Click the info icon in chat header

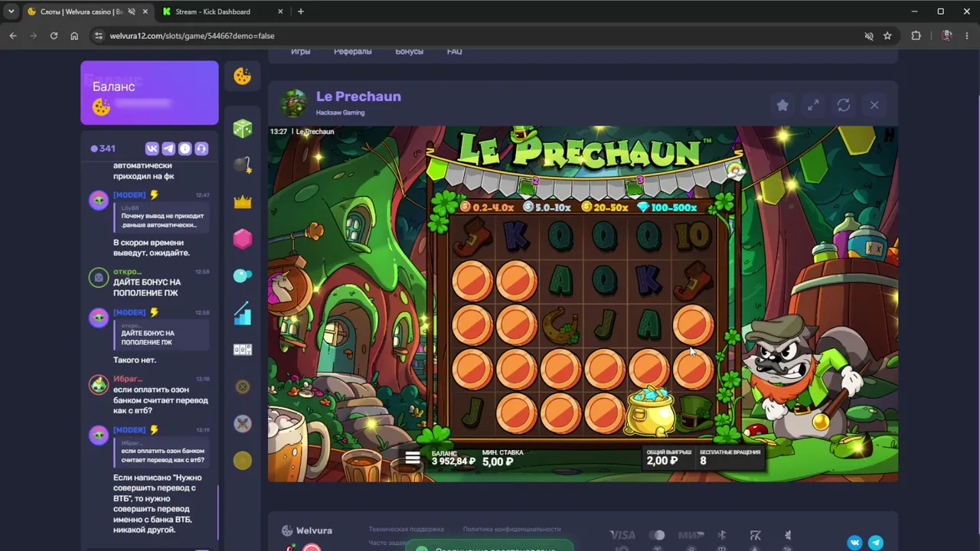coord(185,148)
